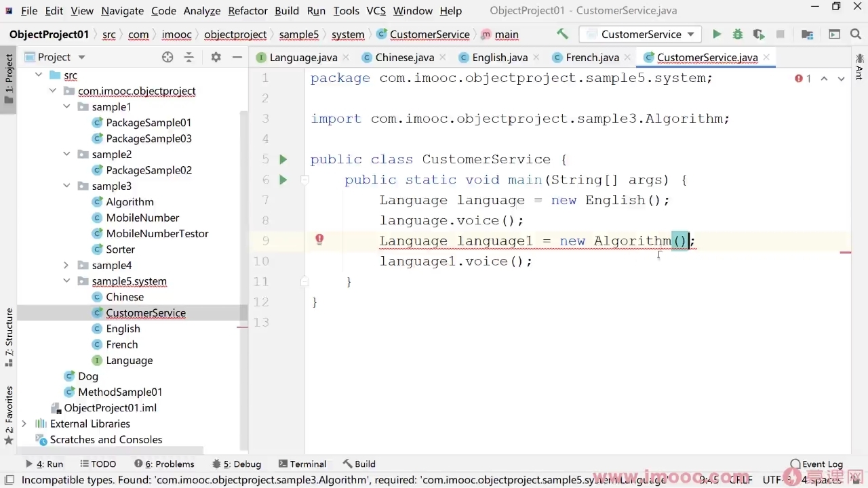868x488 pixels.
Task: Expand External Libraries node
Action: (x=24, y=424)
